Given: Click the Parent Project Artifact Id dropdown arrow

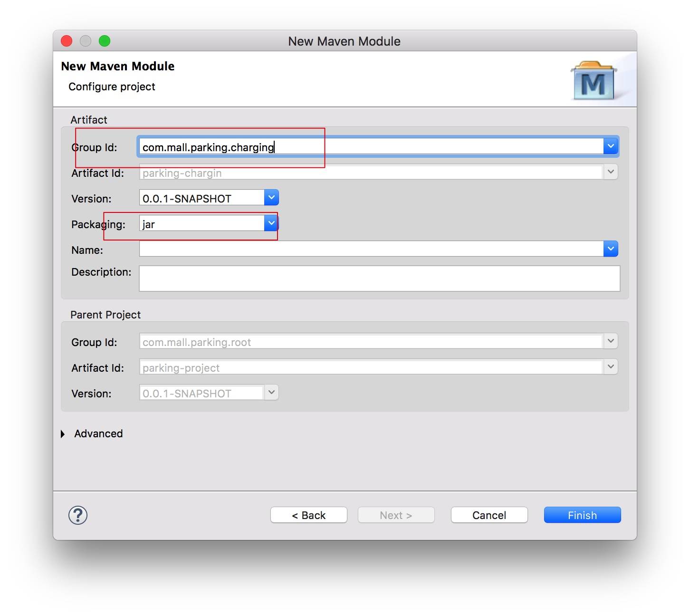Looking at the screenshot, I should [x=611, y=367].
